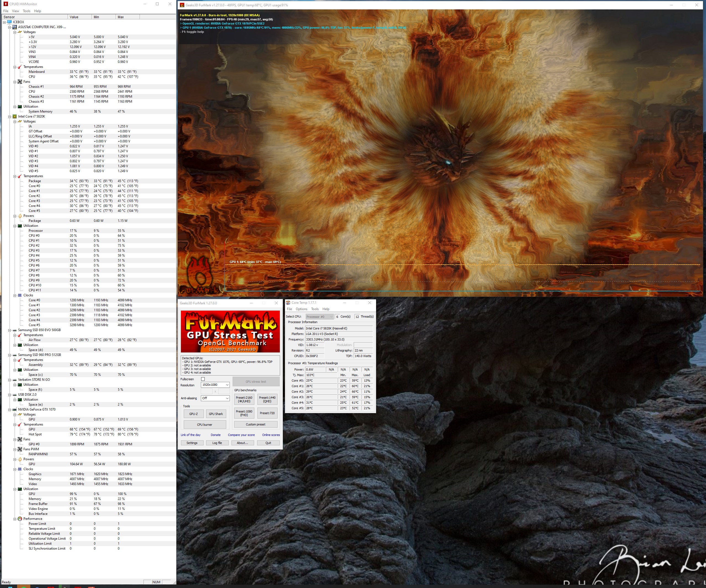Viewport: 706px width, 588px height.
Task: Select the Hot Spot temperature row
Action: pos(89,434)
